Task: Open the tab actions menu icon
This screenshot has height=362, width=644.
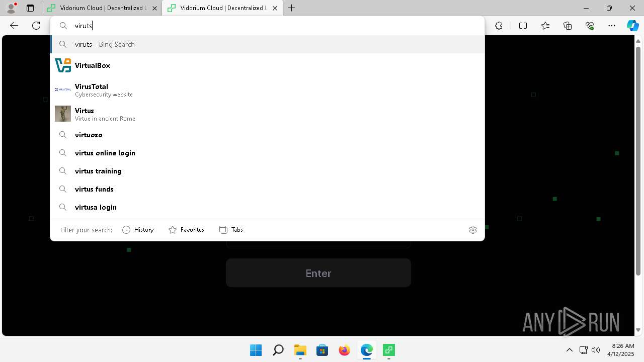Action: pyautogui.click(x=30, y=8)
